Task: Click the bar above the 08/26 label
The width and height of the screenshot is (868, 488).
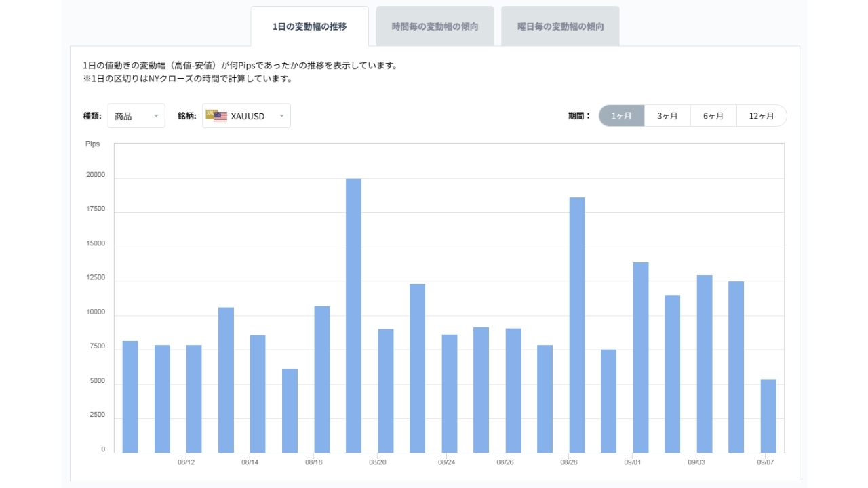Action: (x=513, y=390)
